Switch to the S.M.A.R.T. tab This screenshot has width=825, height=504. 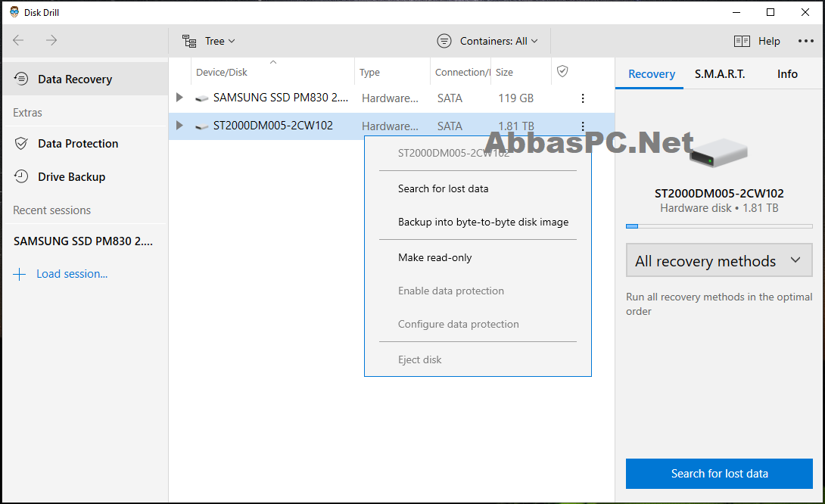720,74
